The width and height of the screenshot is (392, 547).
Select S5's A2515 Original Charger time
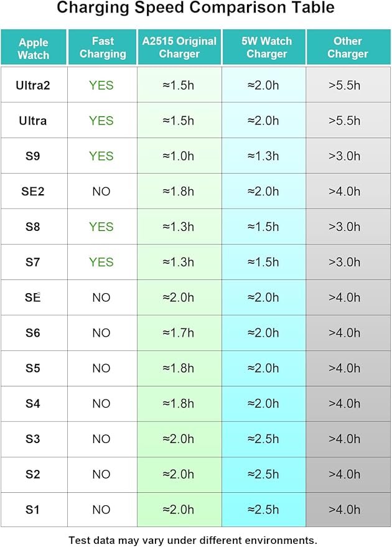(179, 368)
